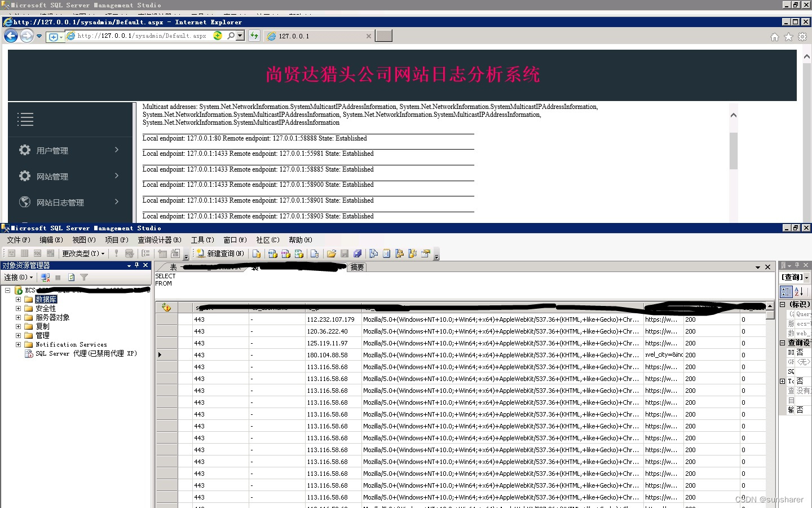This screenshot has width=812, height=508.
Task: Expand the 数据库 tree node
Action: click(18, 299)
